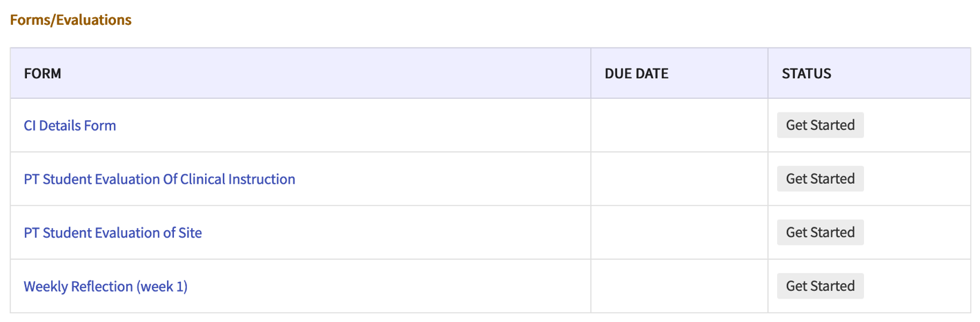Open PT Student Evaluation Of Clinical Instruction
Image resolution: width=980 pixels, height=322 pixels.
coord(159,179)
